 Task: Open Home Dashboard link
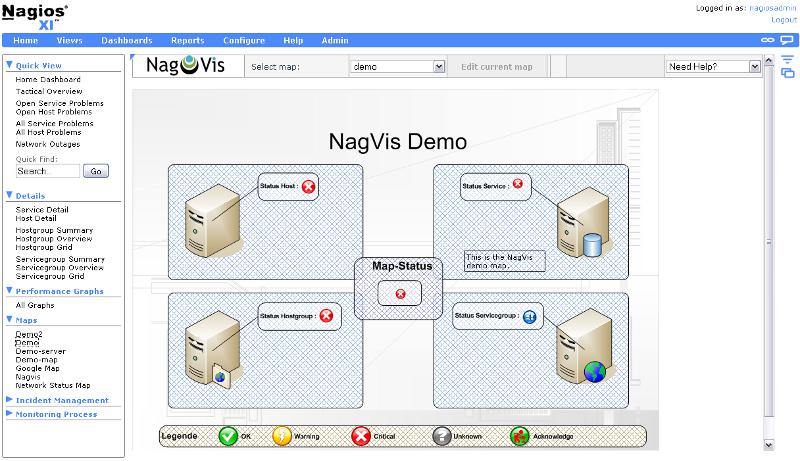click(48, 80)
